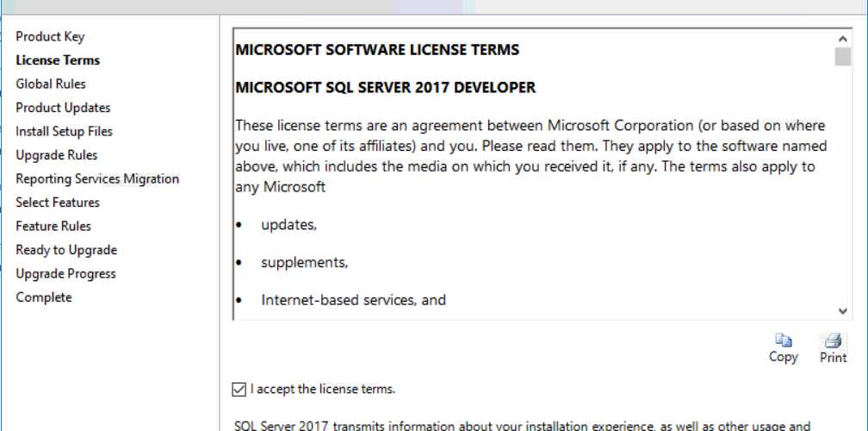This screenshot has height=431, width=868.
Task: Go to Feature Rules step
Action: [53, 226]
